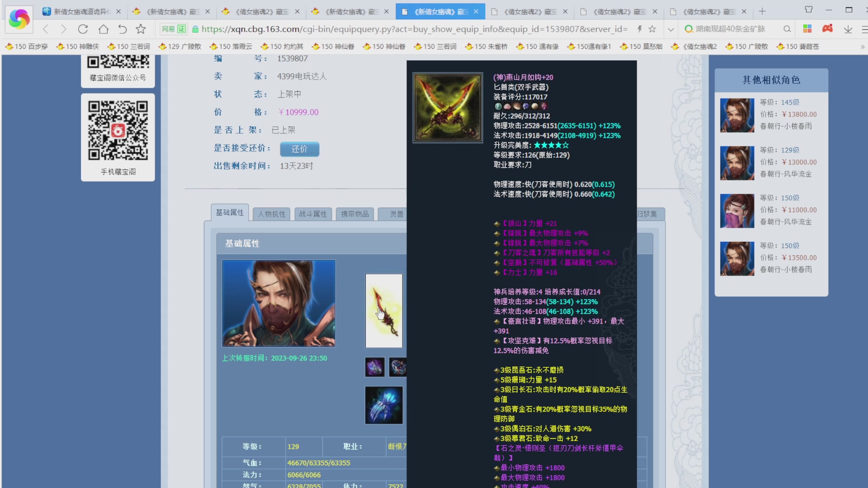Click the red dagger weapon slot
This screenshot has height=488, width=868.
(384, 311)
